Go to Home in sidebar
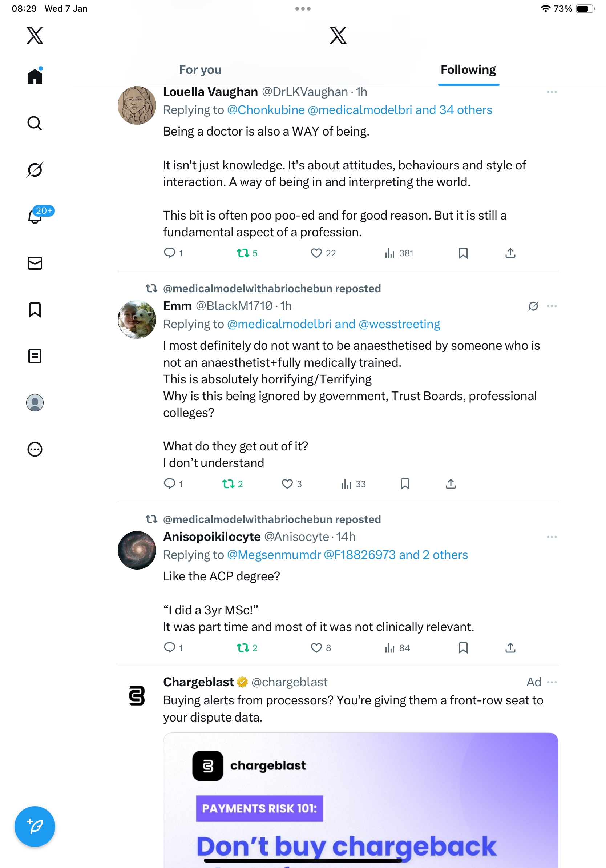This screenshot has width=606, height=868. (35, 77)
